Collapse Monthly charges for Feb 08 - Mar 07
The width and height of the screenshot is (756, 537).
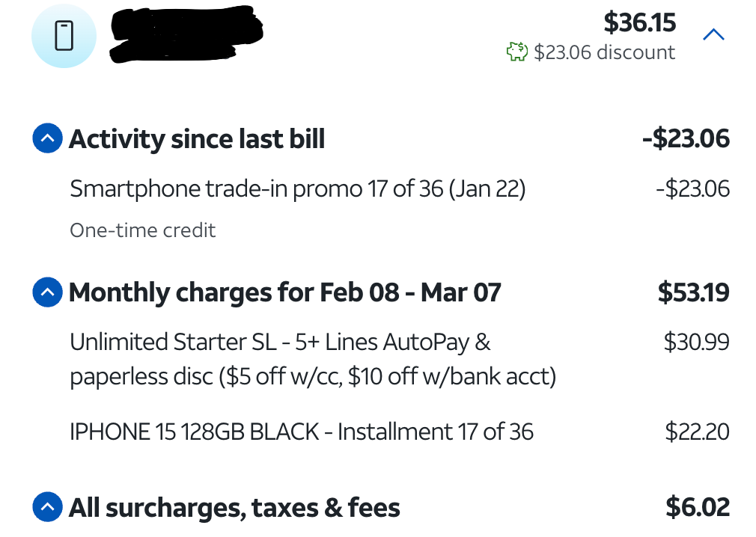pos(46,292)
